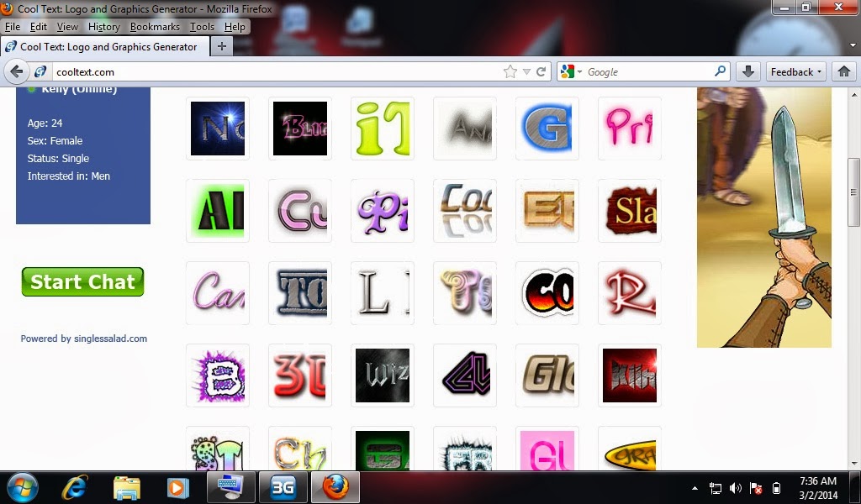Open the Bookmarks menu
Viewport: 861px width, 504px height.
coord(155,26)
